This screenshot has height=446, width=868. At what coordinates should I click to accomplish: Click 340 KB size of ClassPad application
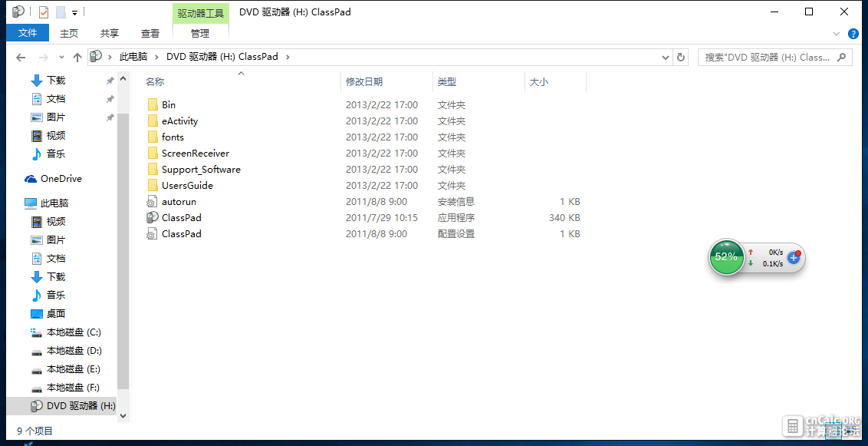click(564, 218)
